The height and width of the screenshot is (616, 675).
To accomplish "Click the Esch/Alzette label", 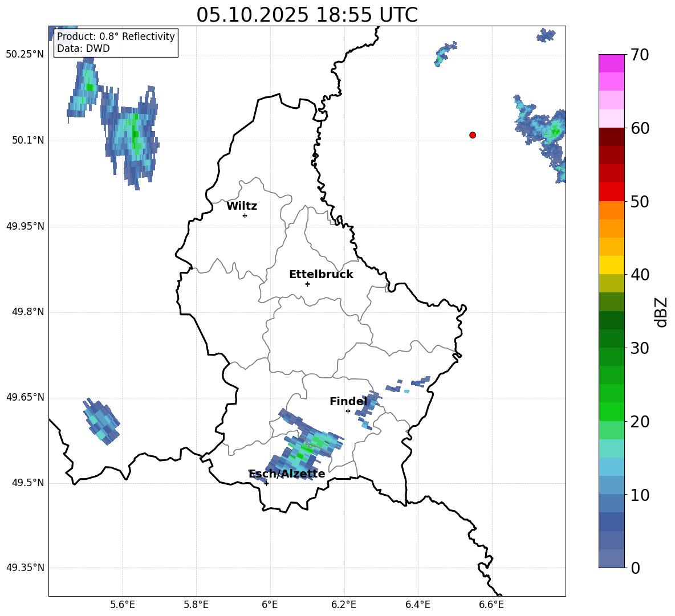I will (287, 474).
